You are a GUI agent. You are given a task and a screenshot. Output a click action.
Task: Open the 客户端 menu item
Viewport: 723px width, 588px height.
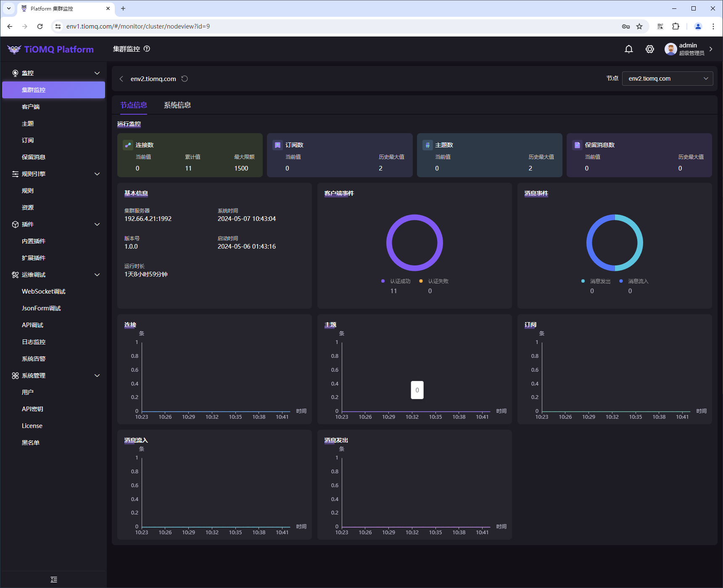54,107
